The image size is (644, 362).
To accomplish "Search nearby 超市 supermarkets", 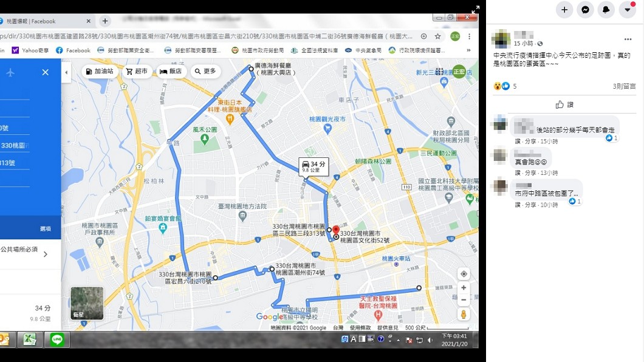I will click(137, 72).
